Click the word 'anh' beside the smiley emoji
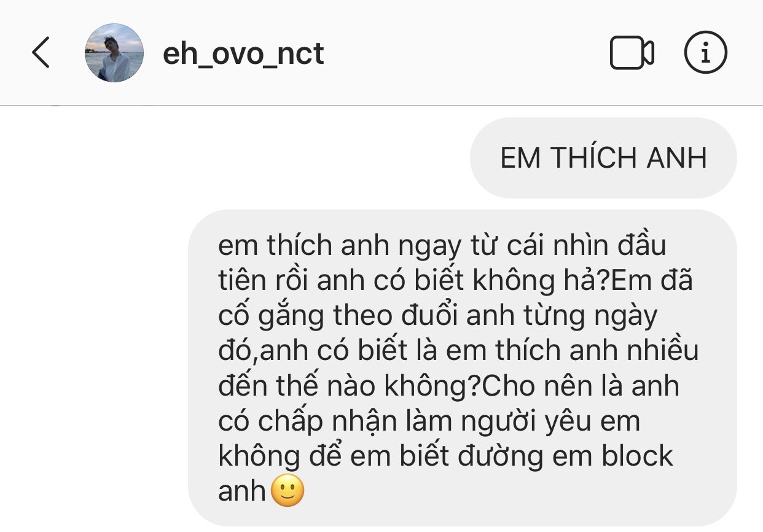The width and height of the screenshot is (763, 532). [242, 491]
